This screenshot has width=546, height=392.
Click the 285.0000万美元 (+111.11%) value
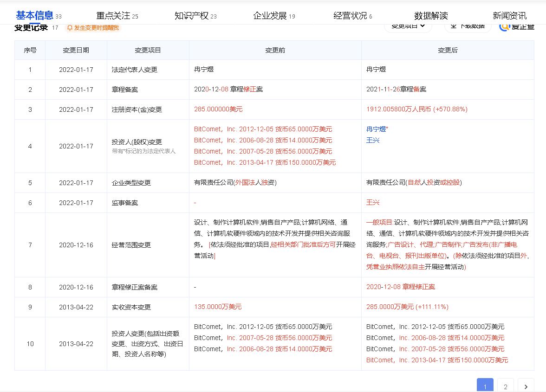click(408, 307)
